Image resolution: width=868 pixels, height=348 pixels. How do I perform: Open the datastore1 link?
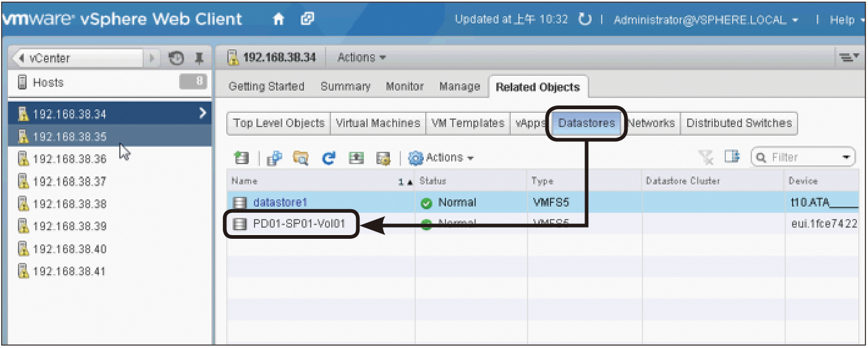point(280,202)
